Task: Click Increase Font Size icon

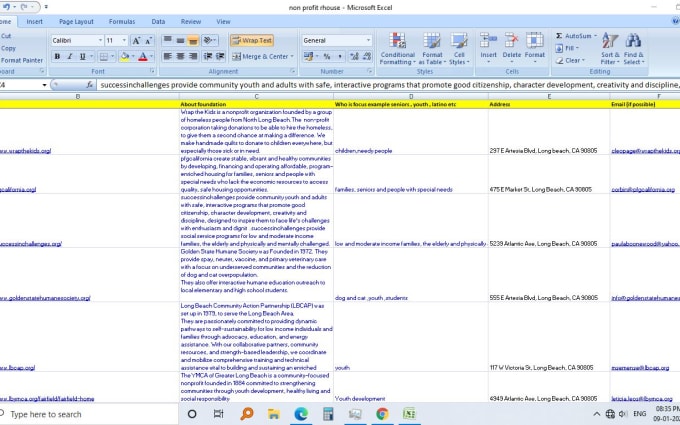Action: pos(136,40)
